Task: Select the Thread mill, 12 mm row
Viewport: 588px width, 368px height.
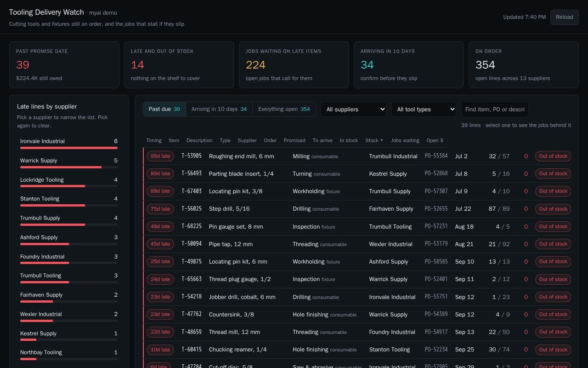Action: tap(357, 332)
